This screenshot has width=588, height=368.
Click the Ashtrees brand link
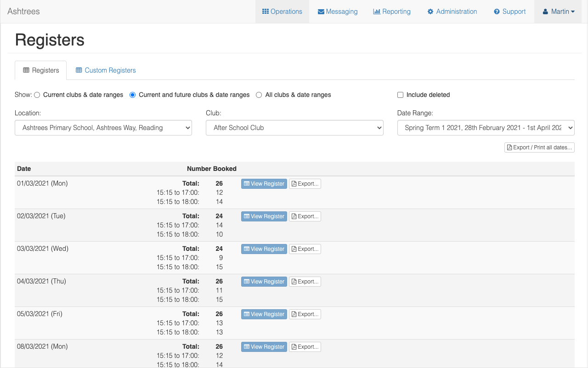coord(23,11)
